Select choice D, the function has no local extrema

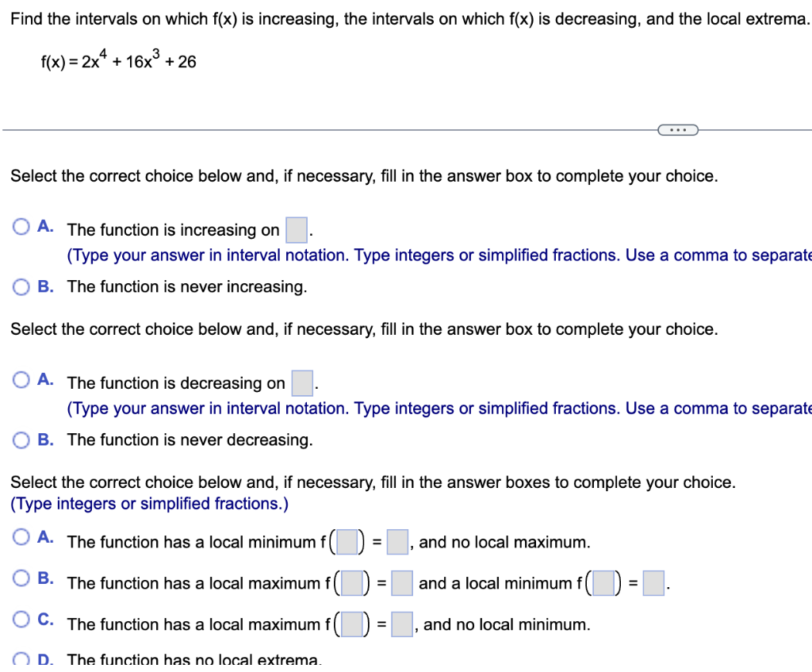tap(21, 659)
